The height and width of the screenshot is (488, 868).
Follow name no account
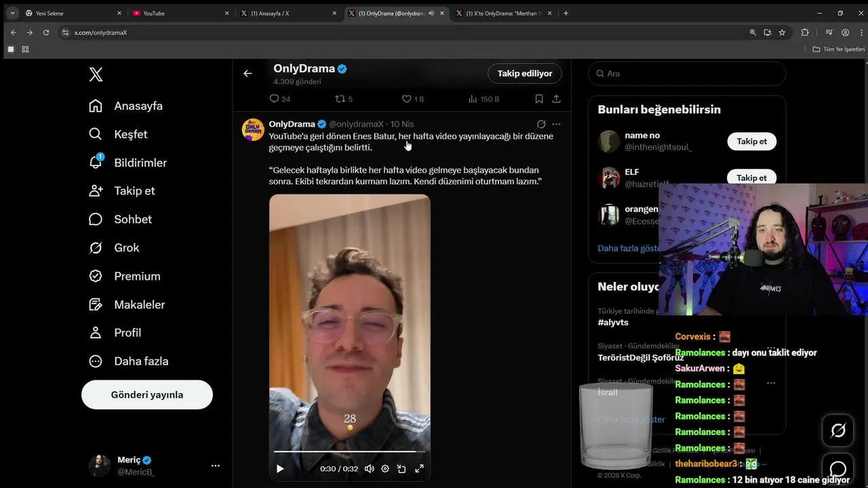[x=751, y=141]
